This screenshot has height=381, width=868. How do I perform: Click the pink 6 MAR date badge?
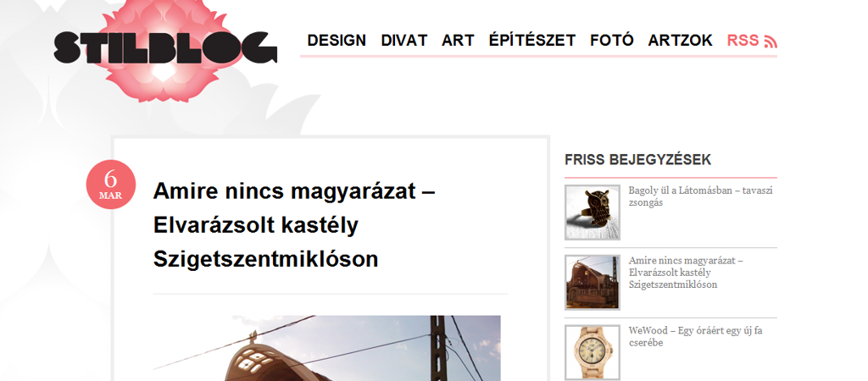(111, 185)
